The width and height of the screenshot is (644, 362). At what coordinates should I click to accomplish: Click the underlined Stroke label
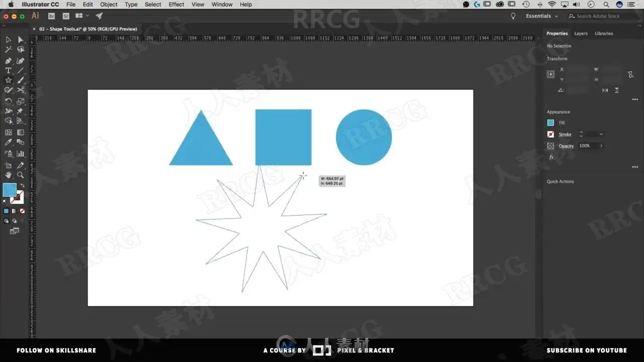pyautogui.click(x=565, y=134)
